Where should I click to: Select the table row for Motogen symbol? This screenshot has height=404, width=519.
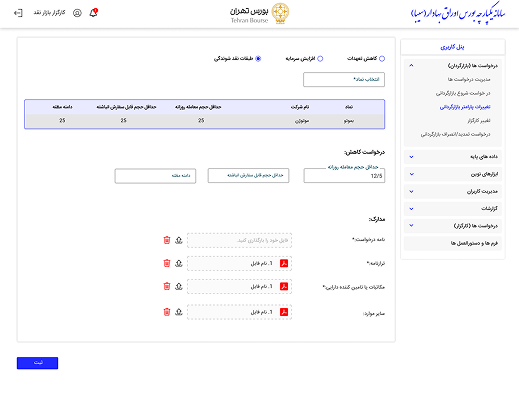point(204,121)
